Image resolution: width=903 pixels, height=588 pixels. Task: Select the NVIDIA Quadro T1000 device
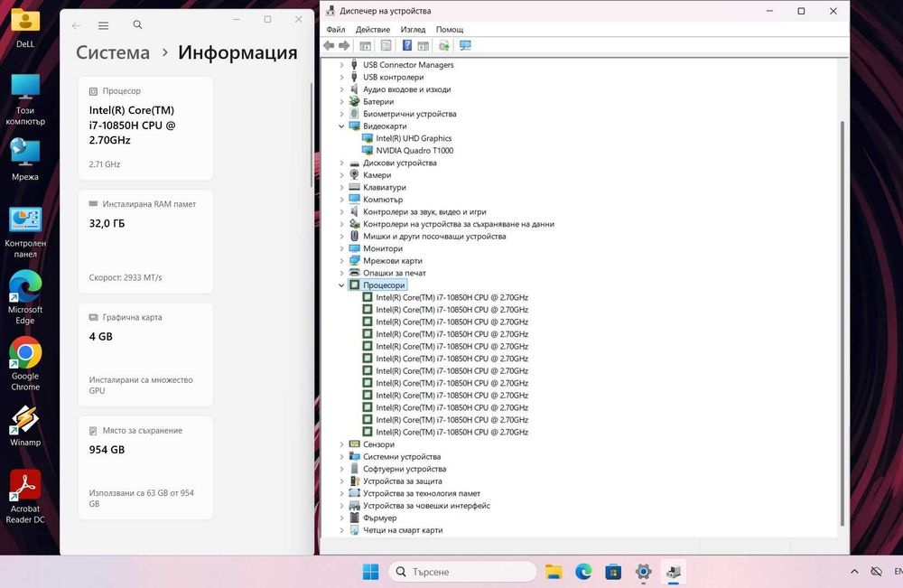[x=414, y=151]
